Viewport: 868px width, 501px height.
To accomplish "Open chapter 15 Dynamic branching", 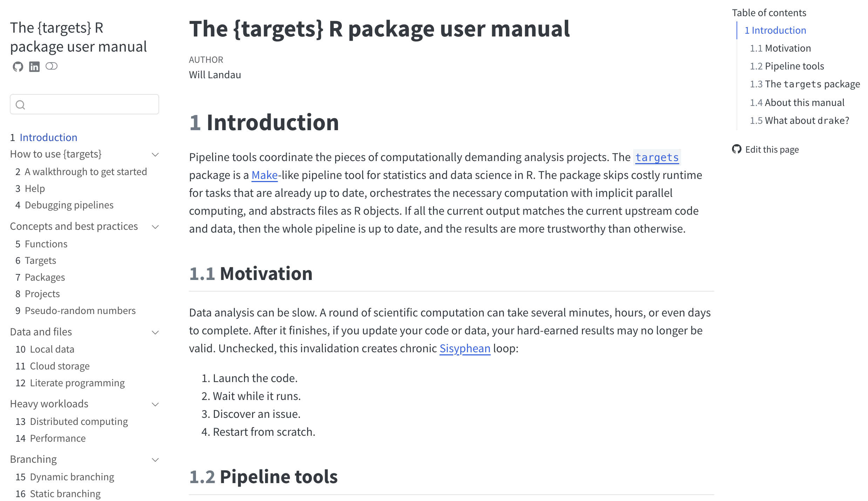I will (x=65, y=477).
